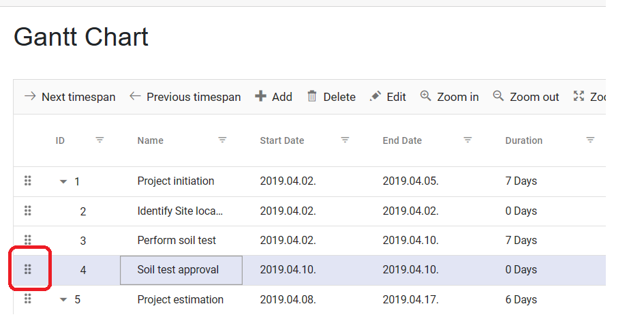Viewport: 644px width, 332px height.
Task: Go to Previous timespan
Action: [x=185, y=97]
